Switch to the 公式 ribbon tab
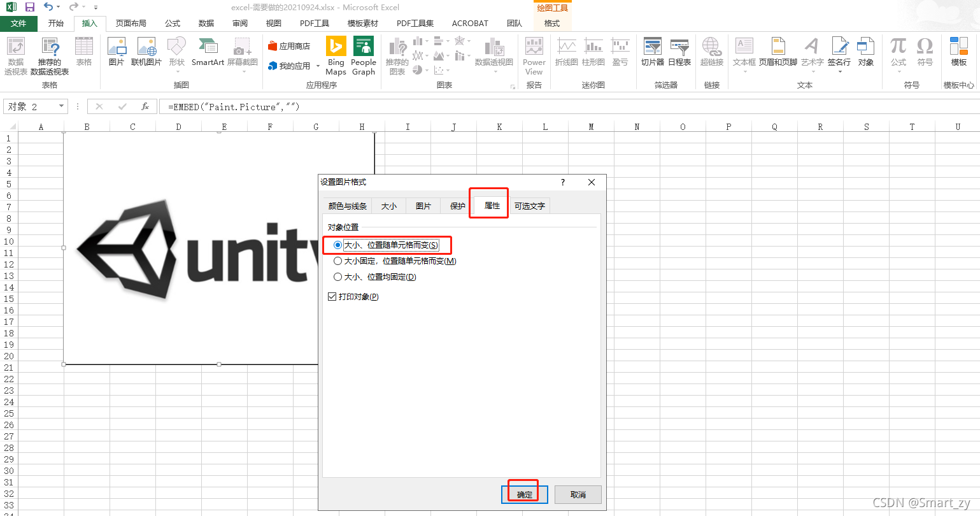980x516 pixels. pyautogui.click(x=173, y=24)
